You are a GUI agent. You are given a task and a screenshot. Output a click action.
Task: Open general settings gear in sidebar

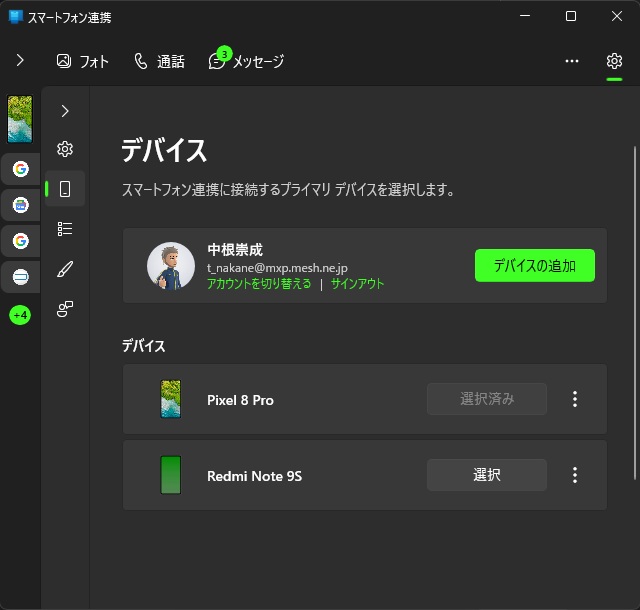[65, 149]
